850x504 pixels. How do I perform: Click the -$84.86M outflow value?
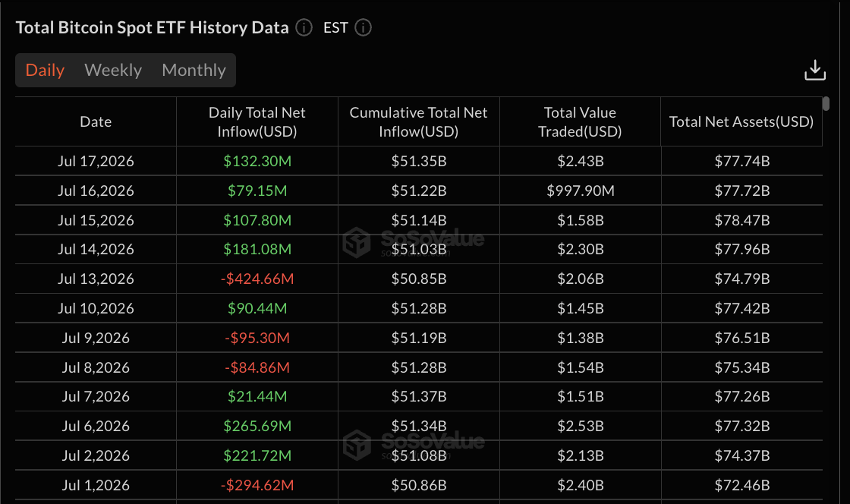coord(257,367)
